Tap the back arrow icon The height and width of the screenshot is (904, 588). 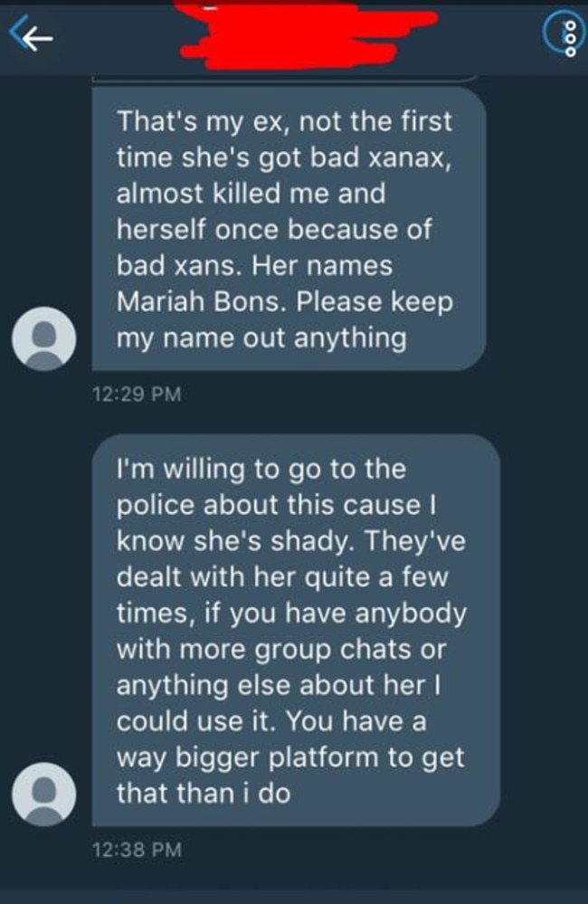pos(31,36)
